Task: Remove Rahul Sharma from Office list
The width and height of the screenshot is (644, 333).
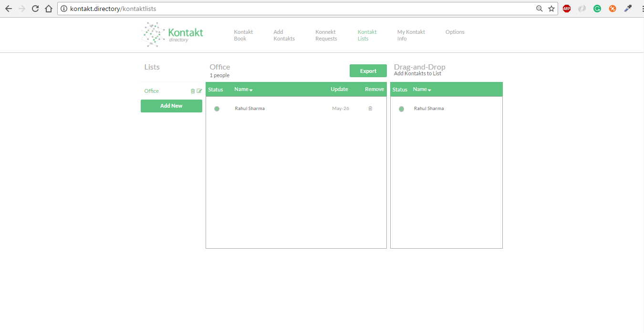Action: coord(370,109)
